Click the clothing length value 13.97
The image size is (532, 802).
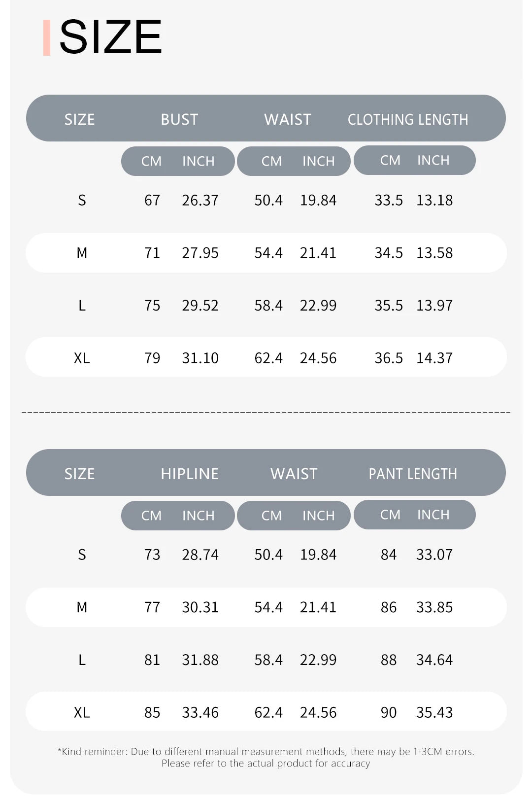434,306
